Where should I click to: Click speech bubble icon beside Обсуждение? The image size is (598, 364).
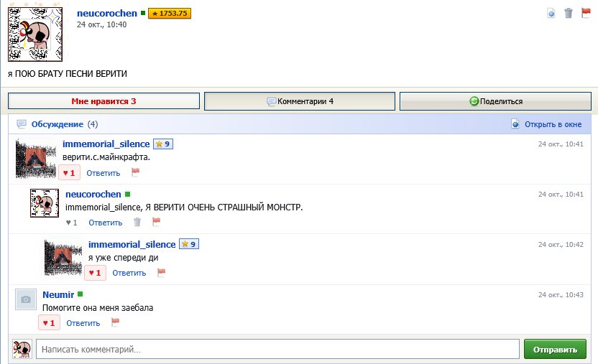tap(22, 124)
